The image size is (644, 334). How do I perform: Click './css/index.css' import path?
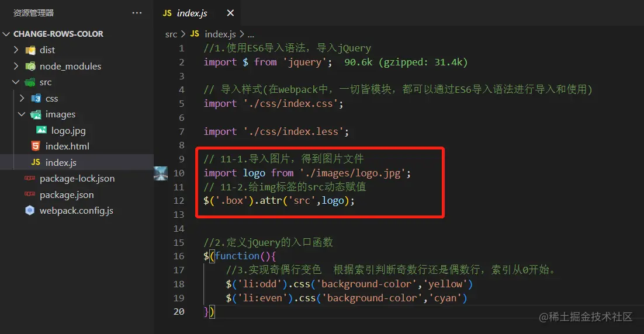click(291, 104)
